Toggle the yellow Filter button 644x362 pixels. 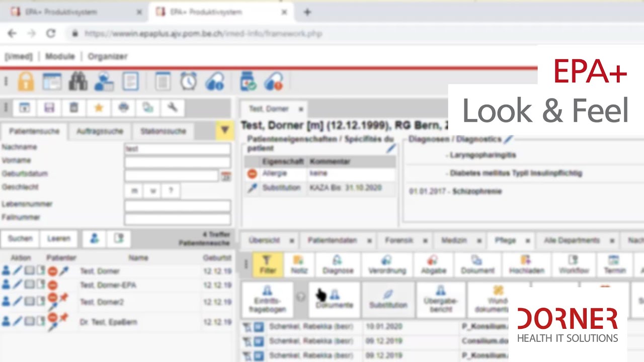[x=267, y=264]
